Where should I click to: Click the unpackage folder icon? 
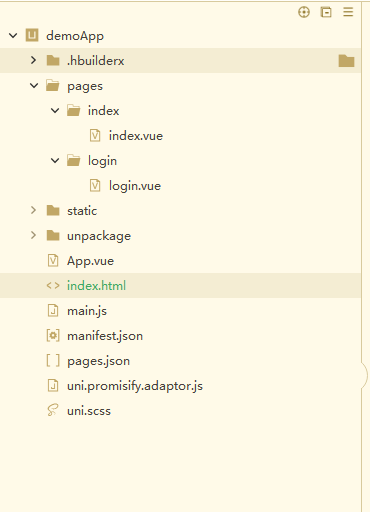pos(53,235)
